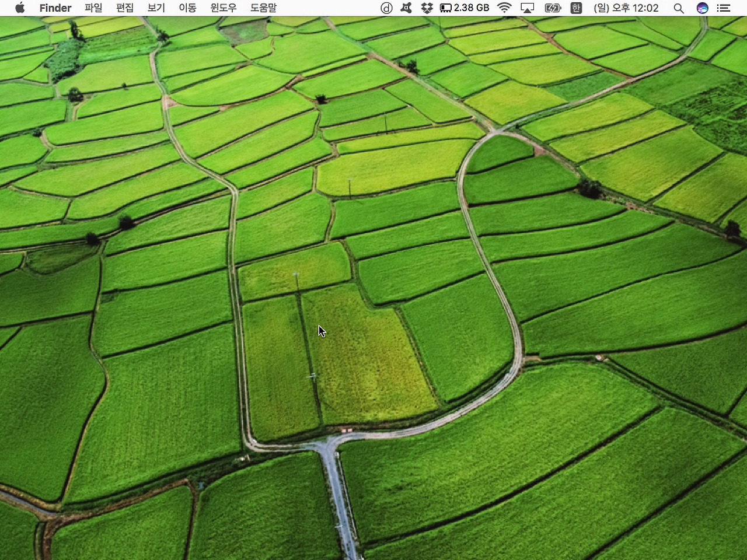Viewport: 747px width, 560px height.
Task: Open the 이동 menu
Action: (x=187, y=8)
